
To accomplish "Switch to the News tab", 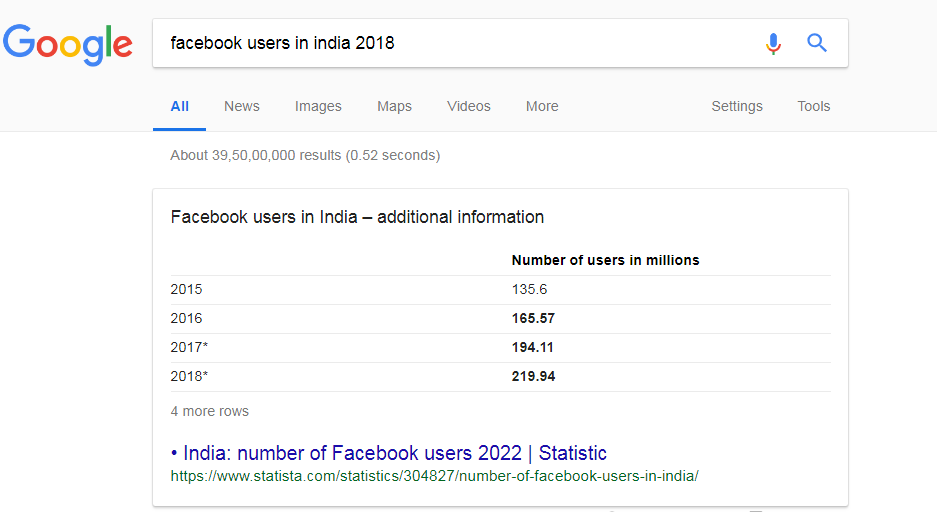I will click(x=241, y=106).
